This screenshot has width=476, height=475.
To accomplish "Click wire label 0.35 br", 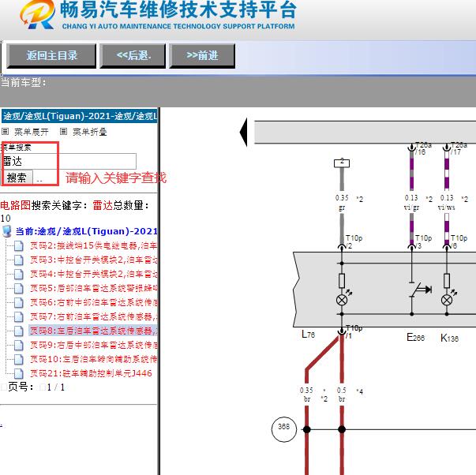I will pos(306,395).
